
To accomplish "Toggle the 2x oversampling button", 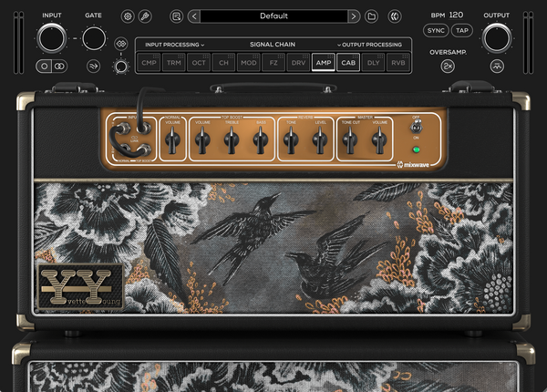I will click(x=448, y=67).
